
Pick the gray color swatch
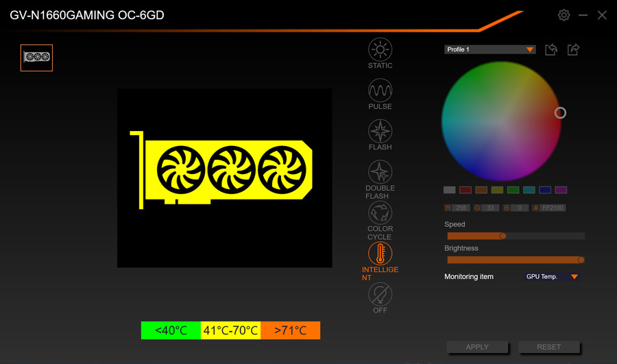click(449, 190)
